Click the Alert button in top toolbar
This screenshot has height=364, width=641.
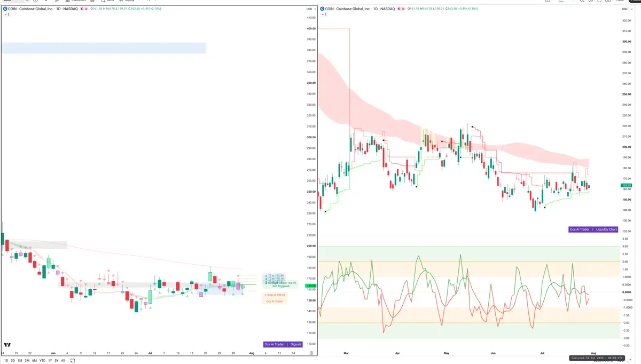(108, 1)
